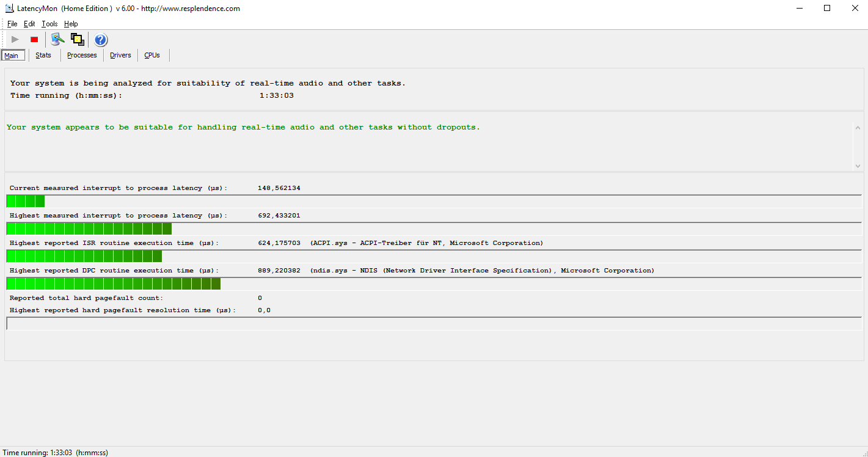Open help via blue question mark icon

tap(101, 40)
